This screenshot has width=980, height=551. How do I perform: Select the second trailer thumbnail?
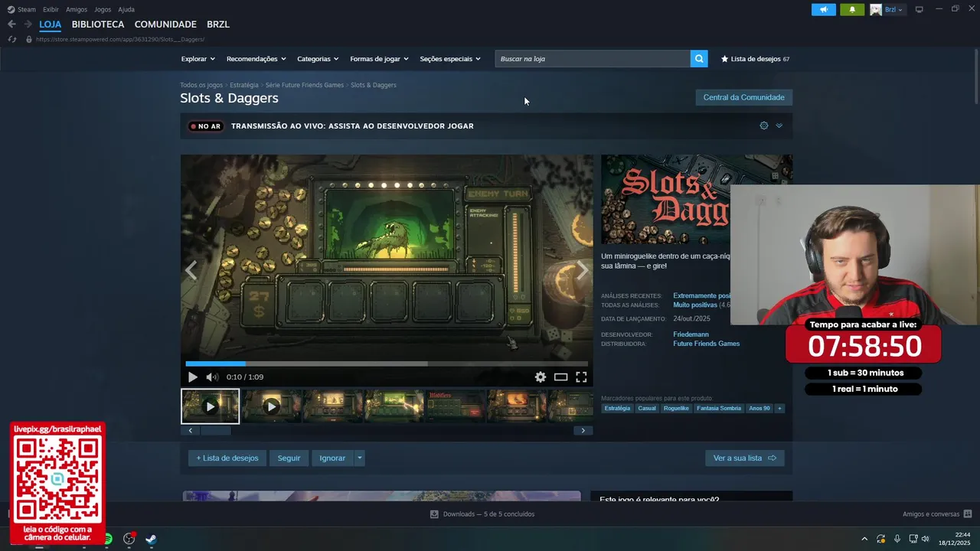271,406
